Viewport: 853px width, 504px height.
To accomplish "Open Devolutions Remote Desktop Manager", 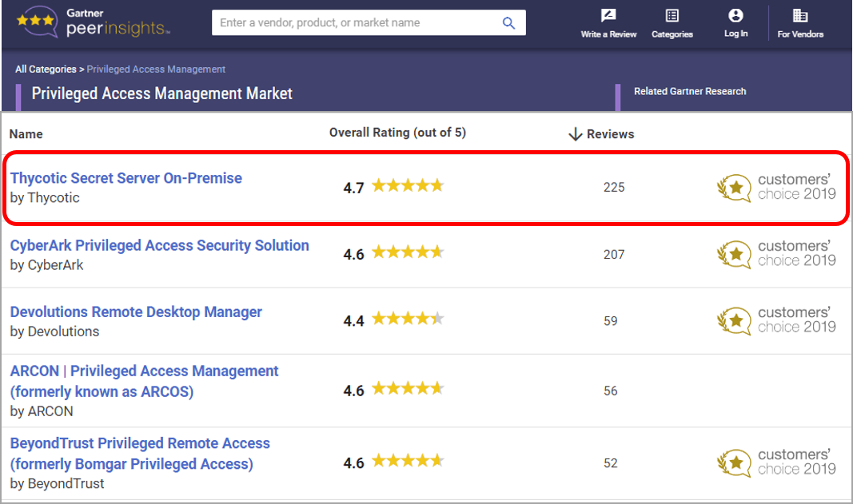I will tap(136, 312).
